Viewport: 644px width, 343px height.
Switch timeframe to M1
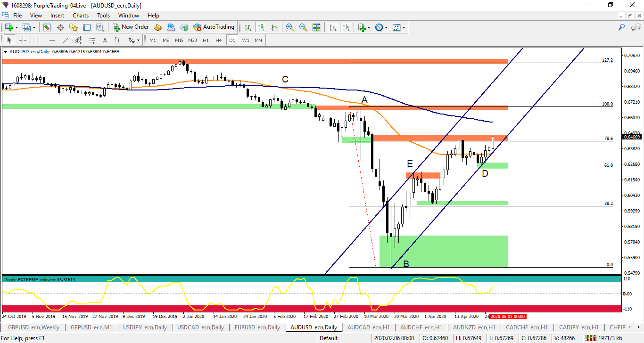(153, 40)
